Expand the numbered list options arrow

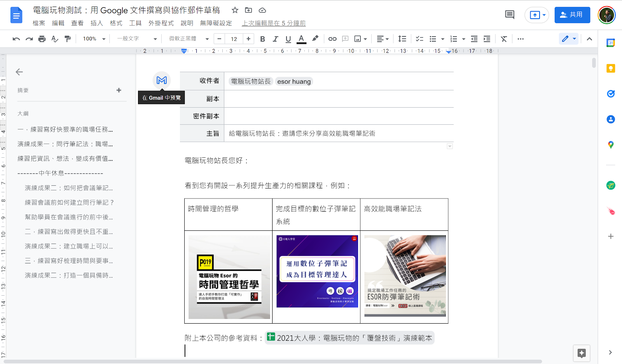tap(463, 39)
